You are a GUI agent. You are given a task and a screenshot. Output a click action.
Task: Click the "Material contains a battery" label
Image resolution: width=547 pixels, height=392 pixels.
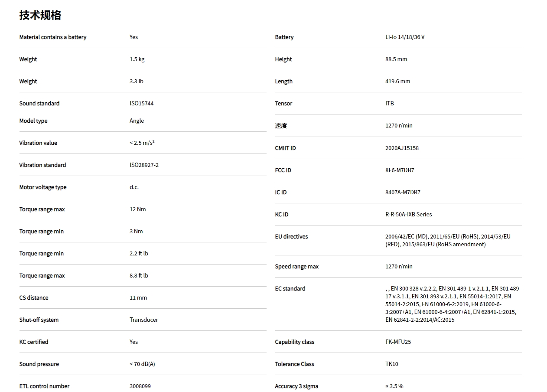(53, 37)
